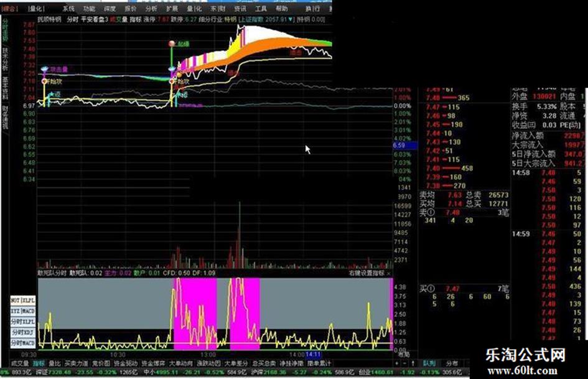588x379 pixels.
Task: Switch to 总买总卖 bottom tab
Action: (264, 363)
